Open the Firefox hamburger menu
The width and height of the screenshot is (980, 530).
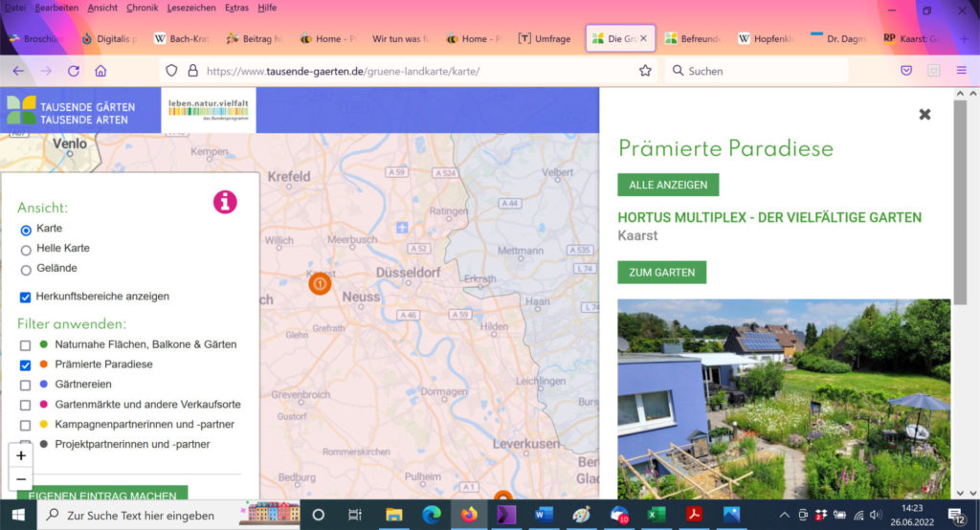pos(961,71)
